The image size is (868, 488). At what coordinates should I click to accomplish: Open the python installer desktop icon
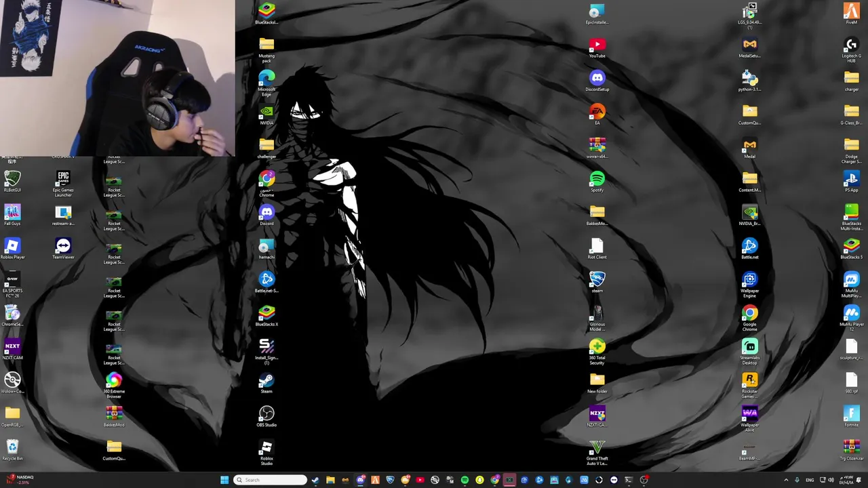click(749, 81)
